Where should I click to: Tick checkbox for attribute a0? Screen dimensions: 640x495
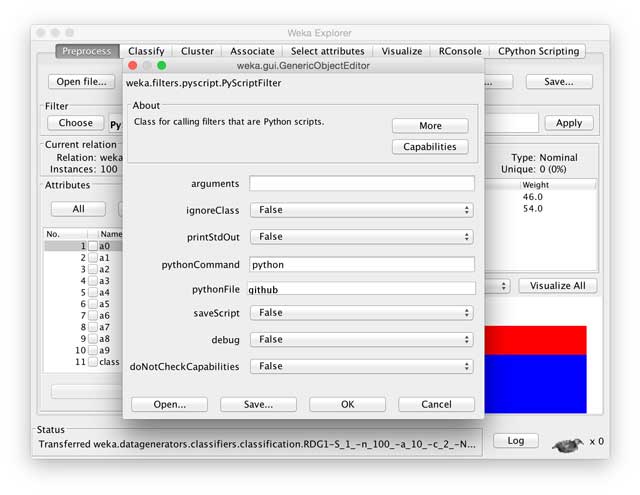[x=93, y=246]
